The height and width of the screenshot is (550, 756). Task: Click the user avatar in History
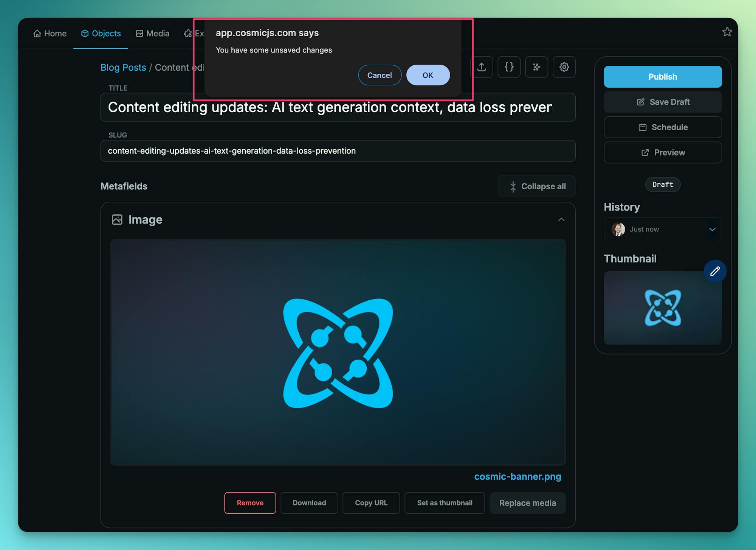point(618,229)
